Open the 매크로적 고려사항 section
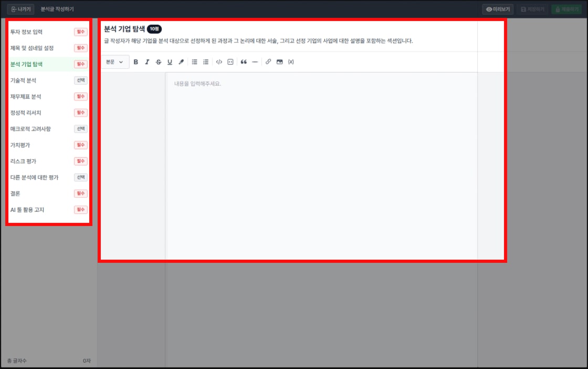The height and width of the screenshot is (369, 588). tap(49, 129)
